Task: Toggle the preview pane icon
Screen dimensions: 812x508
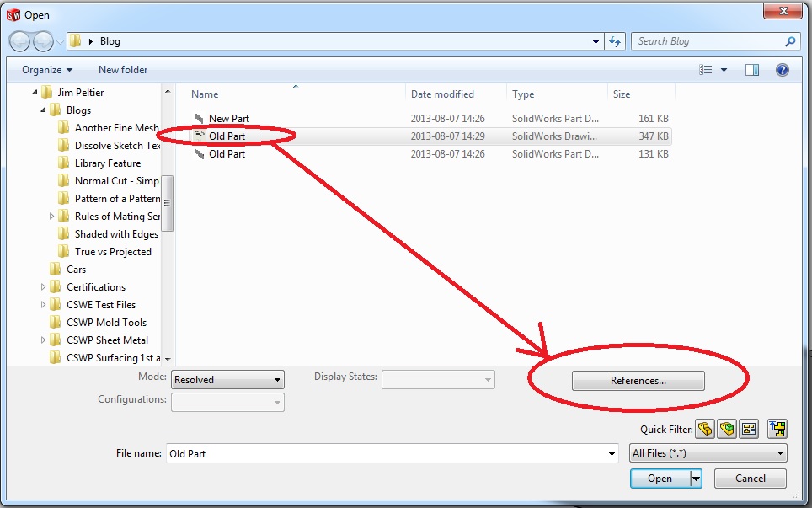Action: point(752,69)
